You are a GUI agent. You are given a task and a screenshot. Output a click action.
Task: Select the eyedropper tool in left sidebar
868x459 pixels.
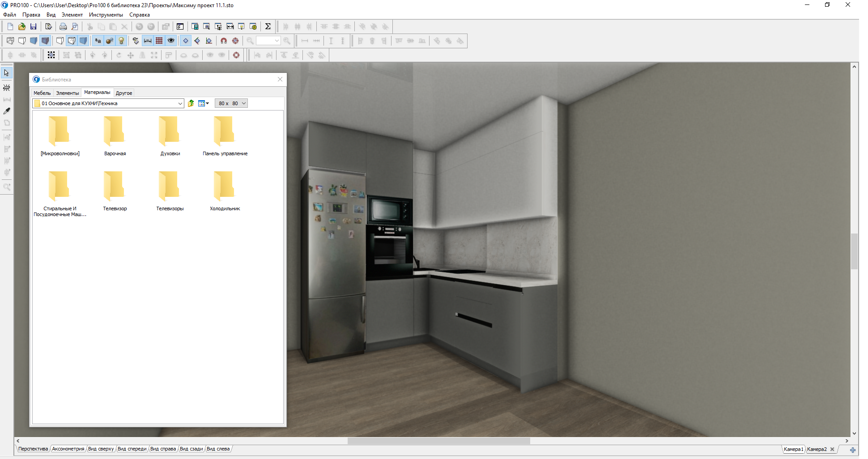7,111
